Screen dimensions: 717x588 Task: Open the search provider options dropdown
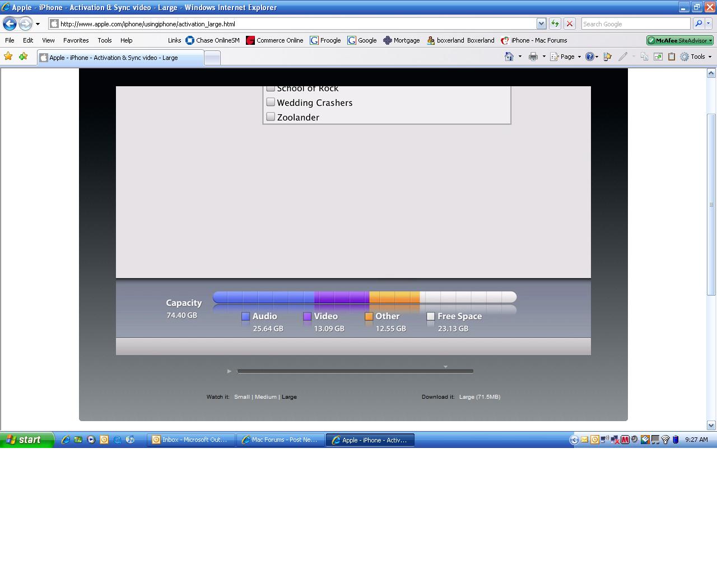[709, 24]
